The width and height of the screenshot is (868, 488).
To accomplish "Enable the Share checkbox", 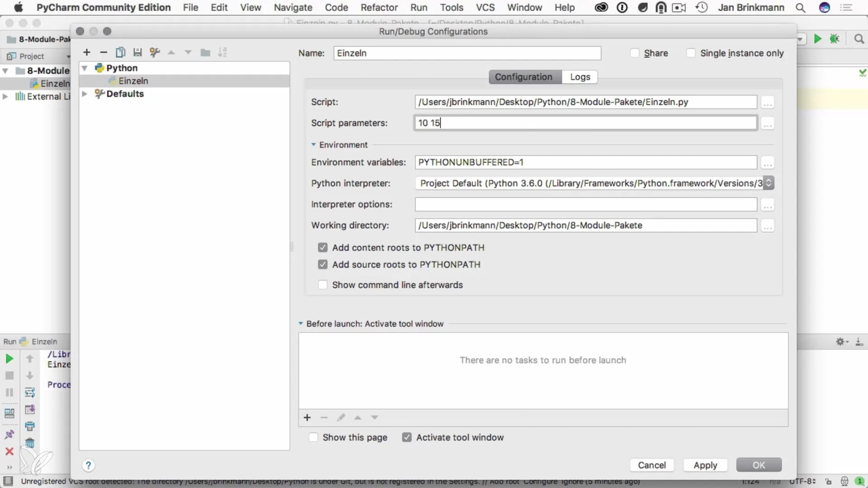I will pos(635,53).
